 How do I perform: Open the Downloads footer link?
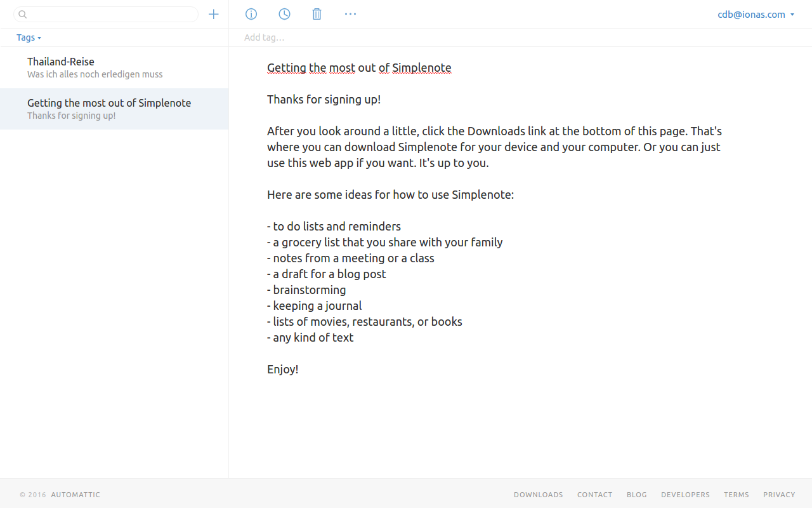539,495
